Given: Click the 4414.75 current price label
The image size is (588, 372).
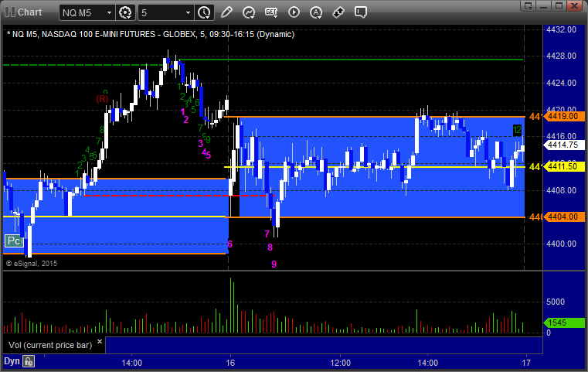Looking at the screenshot, I should (564, 145).
